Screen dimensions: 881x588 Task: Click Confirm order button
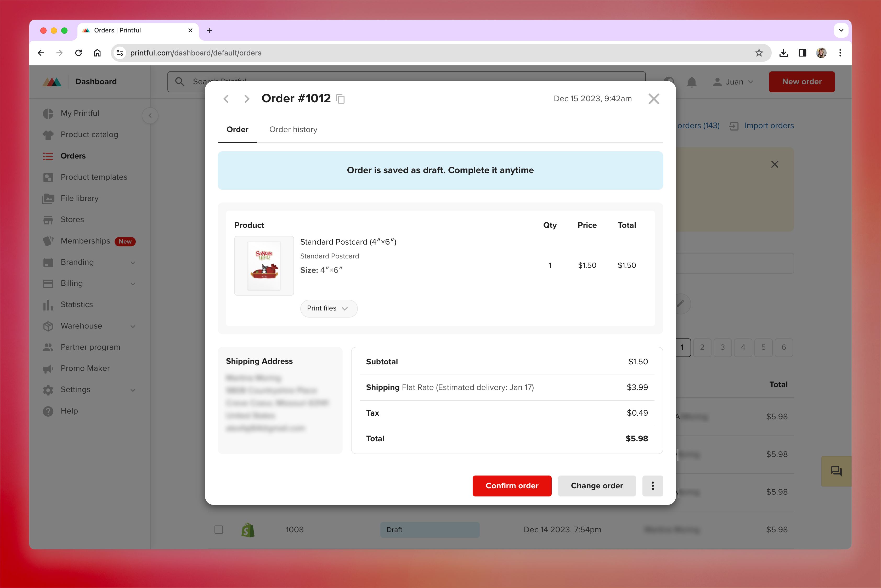(x=512, y=486)
